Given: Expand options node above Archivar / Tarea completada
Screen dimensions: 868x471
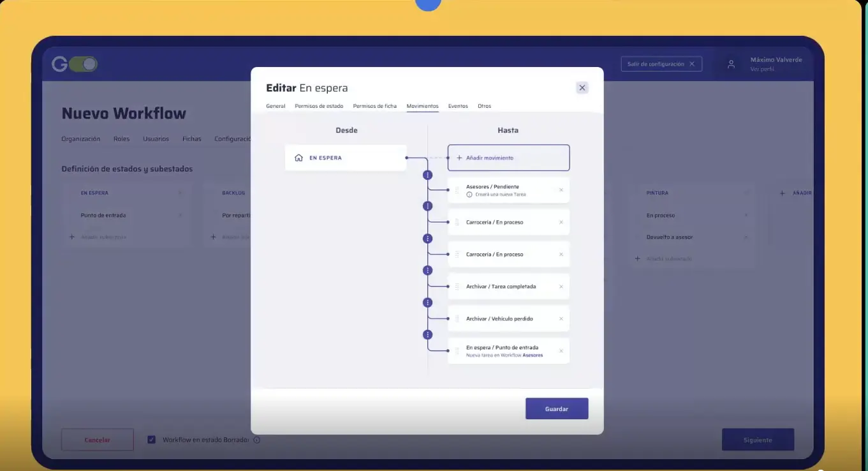Looking at the screenshot, I should click(427, 271).
